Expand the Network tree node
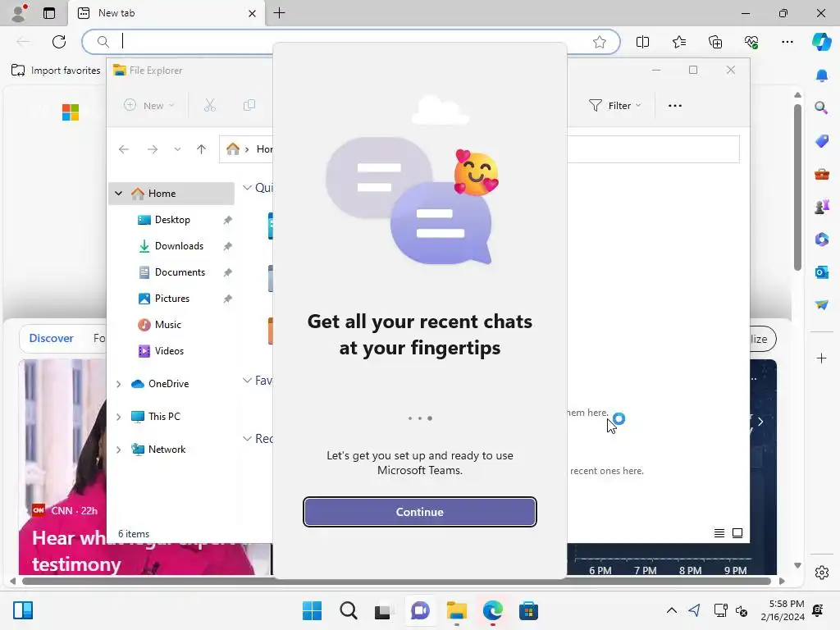This screenshot has width=840, height=630. pos(118,450)
